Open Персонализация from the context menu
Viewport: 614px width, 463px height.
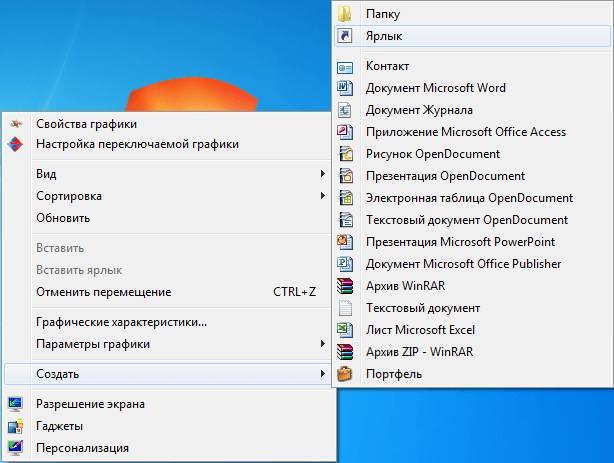[170, 448]
